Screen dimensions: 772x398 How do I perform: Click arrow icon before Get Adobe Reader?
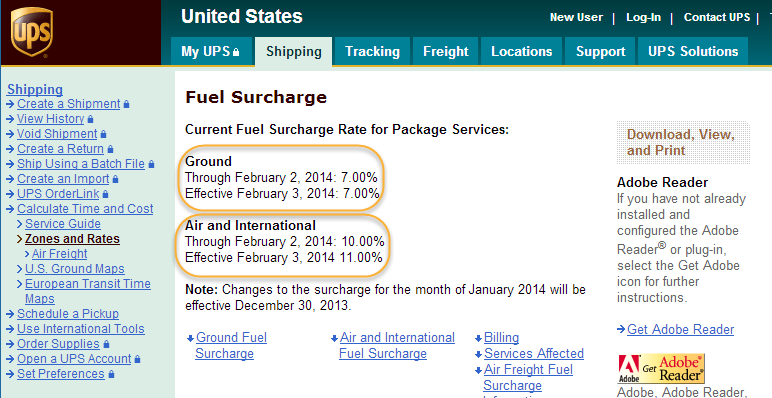point(621,330)
